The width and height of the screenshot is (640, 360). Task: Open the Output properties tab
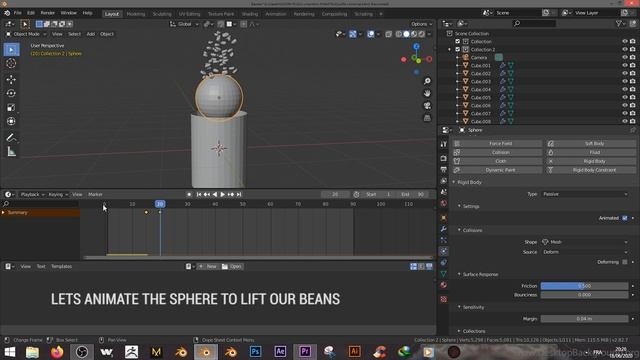click(x=444, y=169)
